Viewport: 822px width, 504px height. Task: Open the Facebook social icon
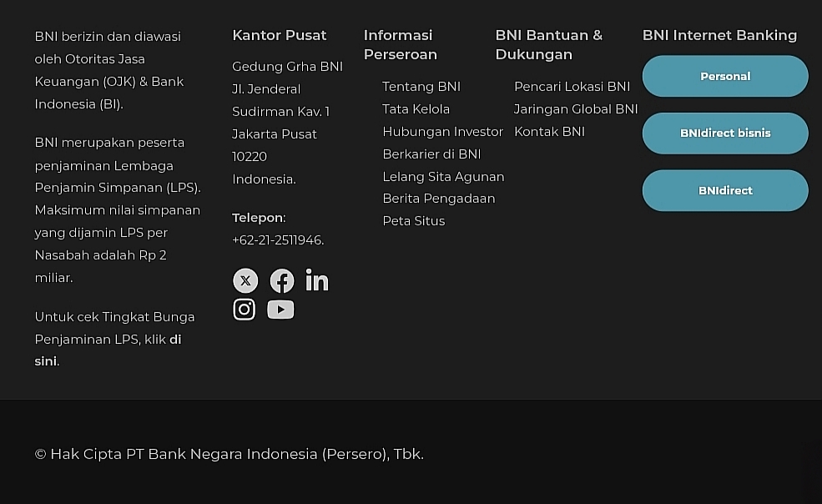pos(282,280)
